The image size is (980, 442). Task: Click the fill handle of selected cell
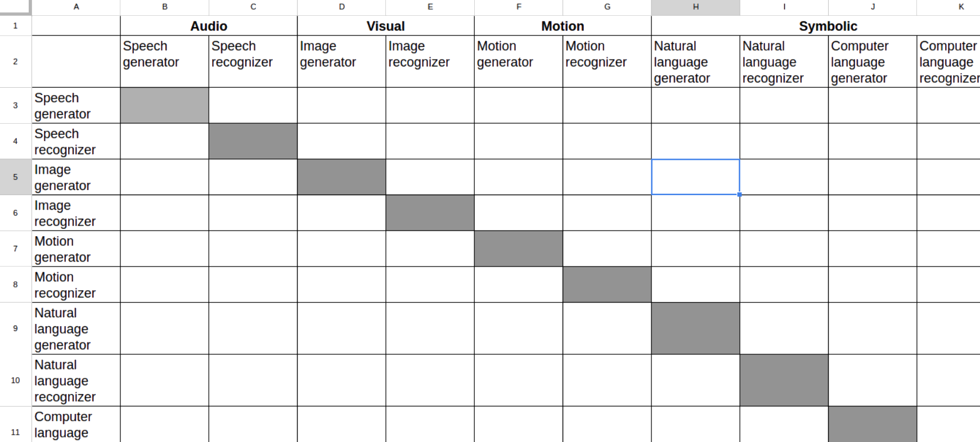click(x=739, y=195)
